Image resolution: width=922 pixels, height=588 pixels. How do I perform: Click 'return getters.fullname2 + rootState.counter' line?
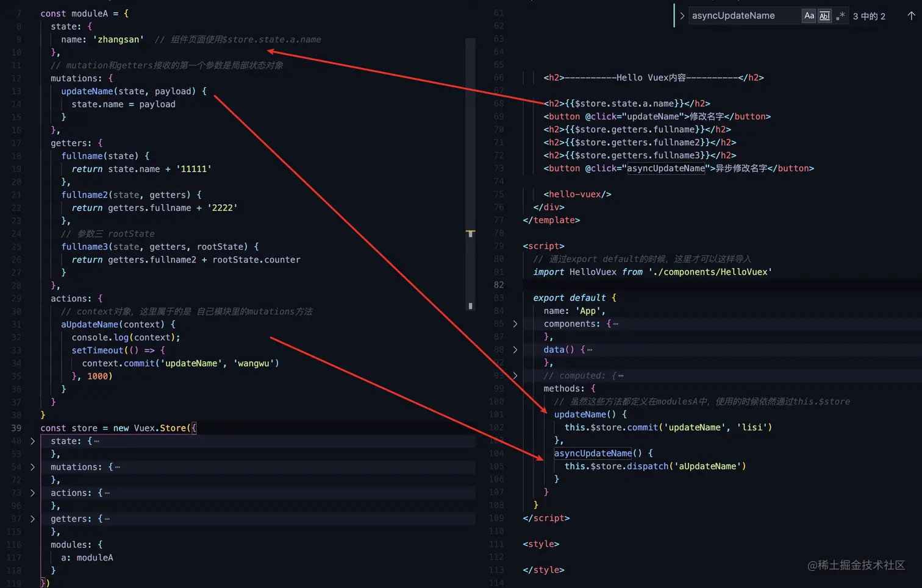[186, 260]
